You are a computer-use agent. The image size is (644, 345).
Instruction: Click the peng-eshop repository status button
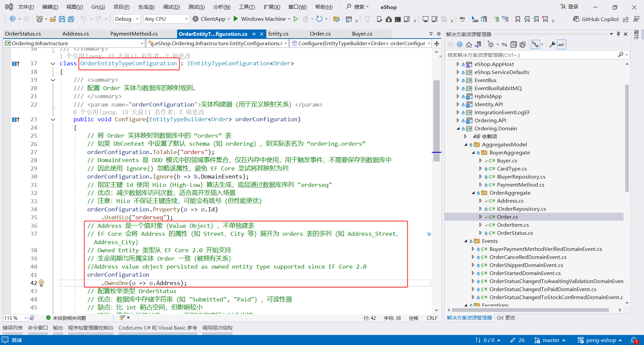pyautogui.click(x=600, y=340)
